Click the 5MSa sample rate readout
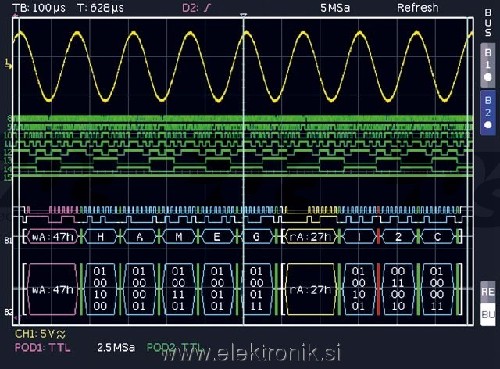 click(x=335, y=8)
